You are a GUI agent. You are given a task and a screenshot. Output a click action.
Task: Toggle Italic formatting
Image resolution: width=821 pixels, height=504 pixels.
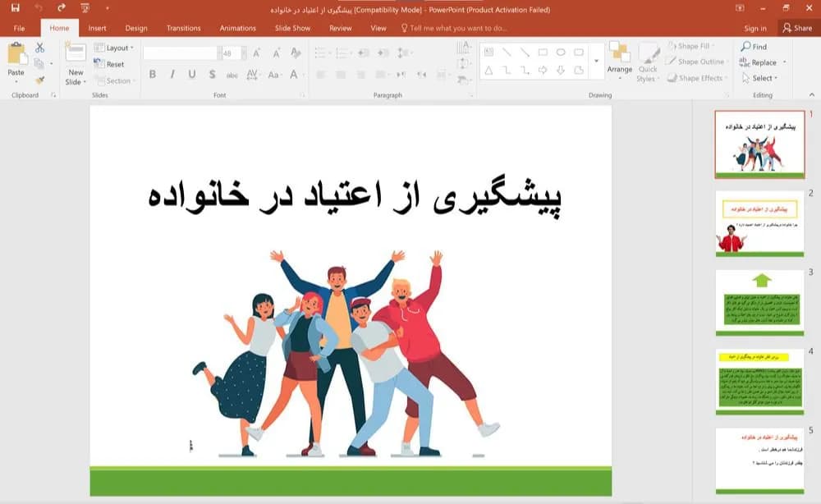click(x=172, y=75)
